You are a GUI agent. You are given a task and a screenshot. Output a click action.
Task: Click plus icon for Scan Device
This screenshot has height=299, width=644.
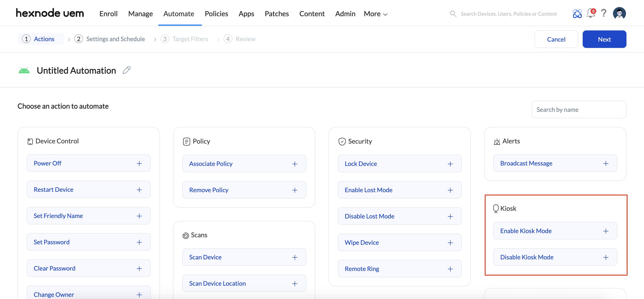pyautogui.click(x=295, y=257)
